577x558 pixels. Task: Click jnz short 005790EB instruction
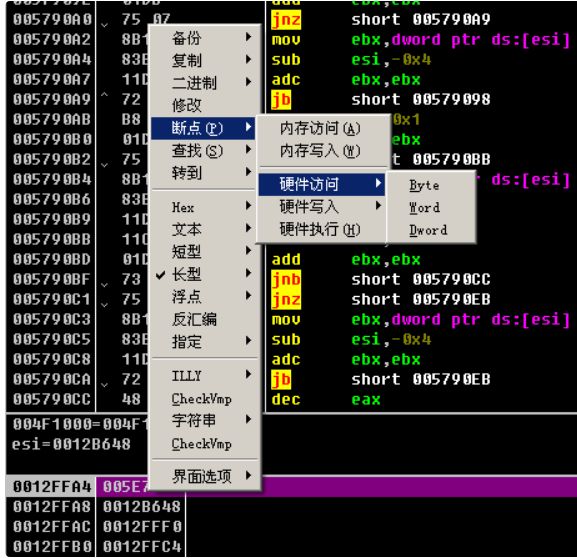(380, 299)
